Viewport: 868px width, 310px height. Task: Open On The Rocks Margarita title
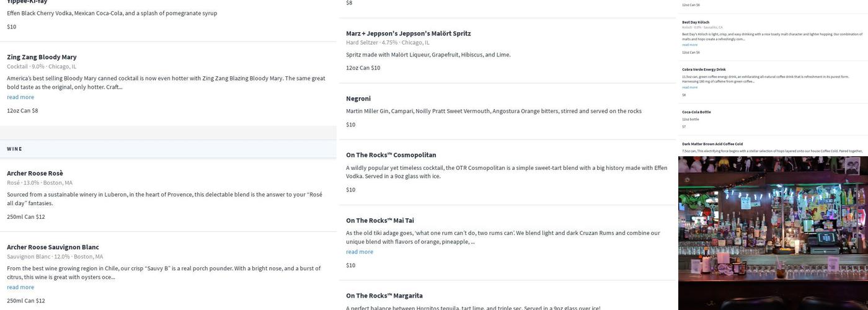coord(384,296)
